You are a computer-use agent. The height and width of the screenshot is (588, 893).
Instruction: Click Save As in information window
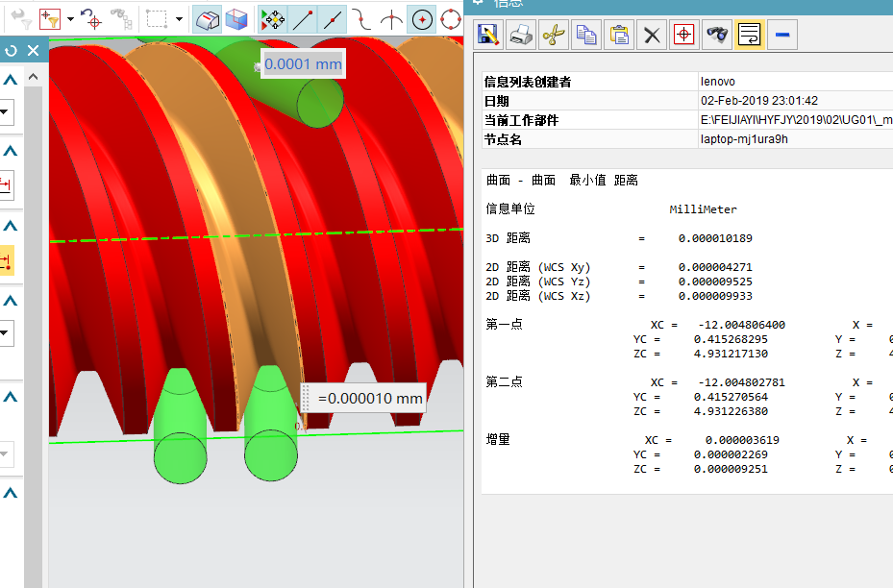point(488,35)
